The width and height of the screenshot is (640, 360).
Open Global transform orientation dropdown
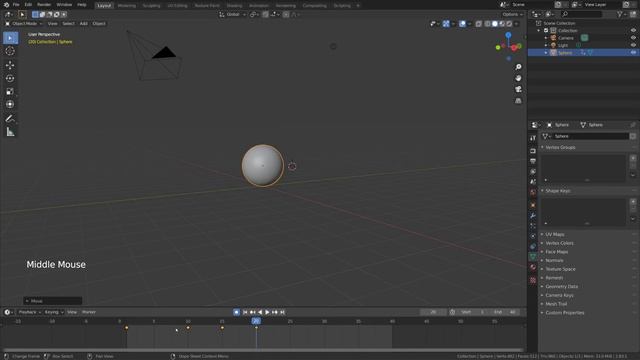coord(233,14)
